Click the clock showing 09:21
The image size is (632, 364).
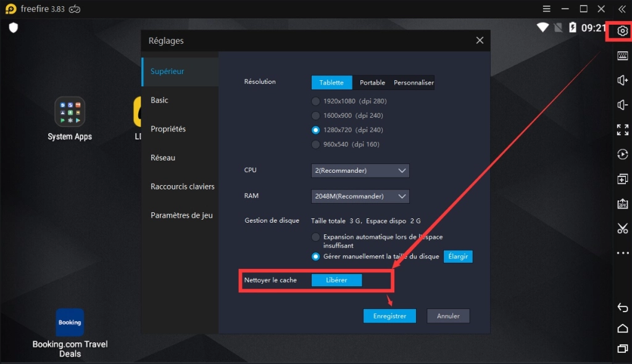coord(593,28)
